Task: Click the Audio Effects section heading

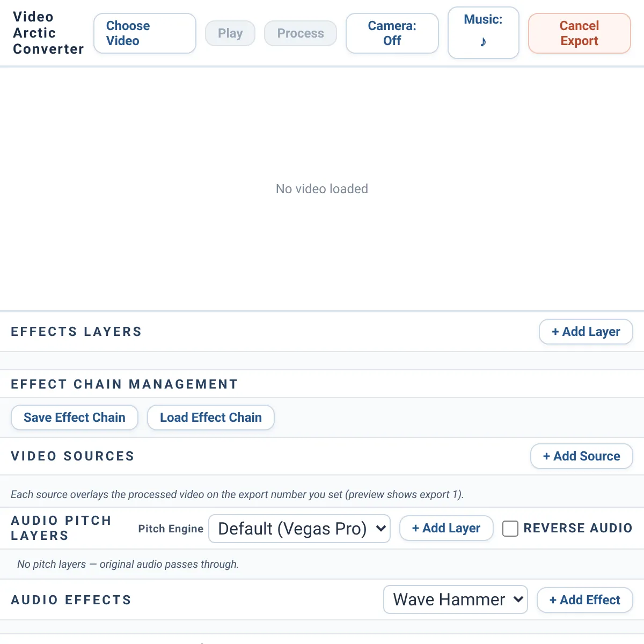Action: (71, 600)
